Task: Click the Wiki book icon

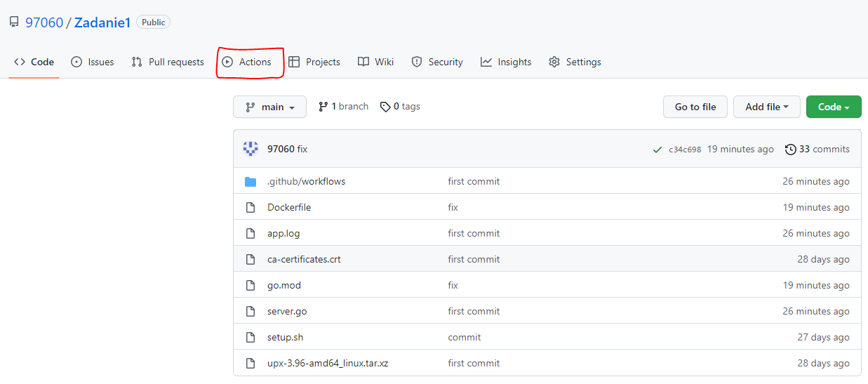Action: [x=363, y=62]
